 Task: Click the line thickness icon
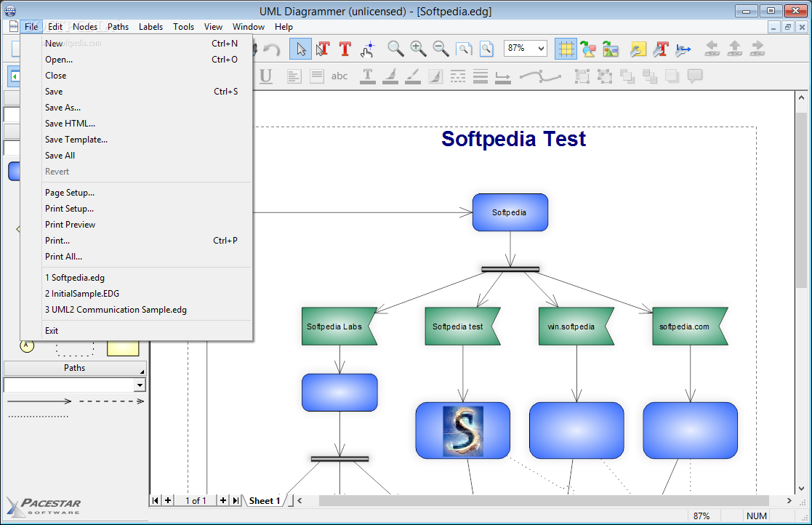481,76
